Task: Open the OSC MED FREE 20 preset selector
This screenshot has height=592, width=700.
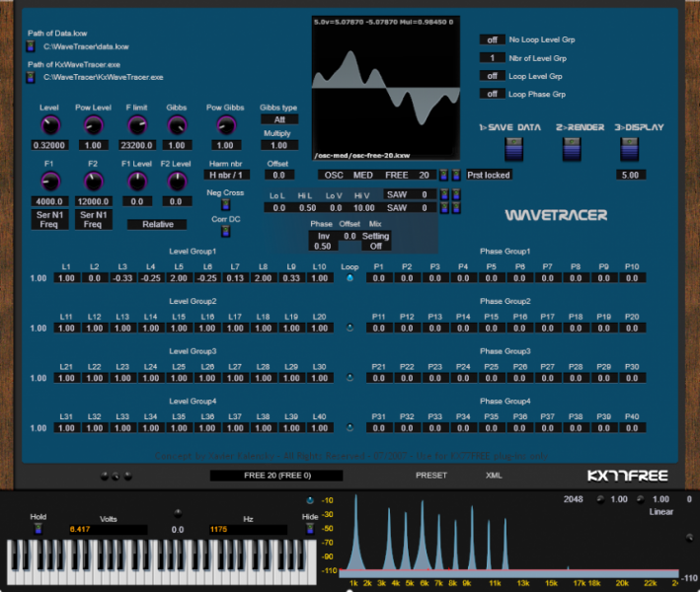Action: pyautogui.click(x=377, y=175)
